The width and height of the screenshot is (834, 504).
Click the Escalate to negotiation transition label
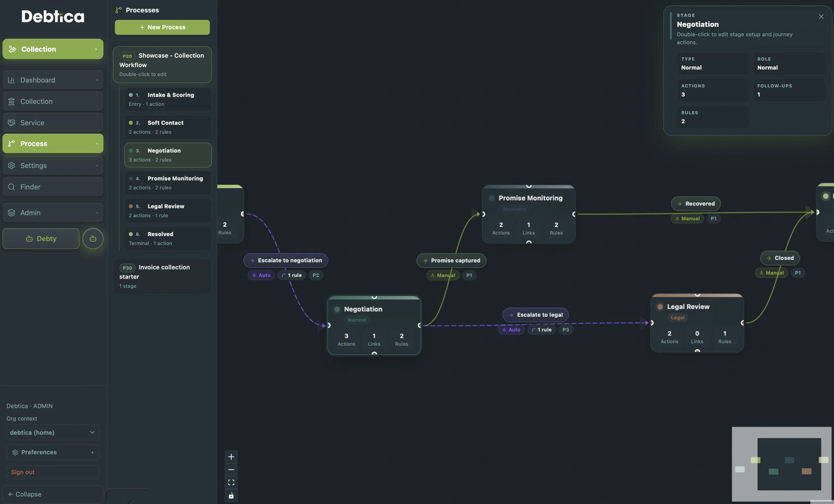[x=286, y=260]
